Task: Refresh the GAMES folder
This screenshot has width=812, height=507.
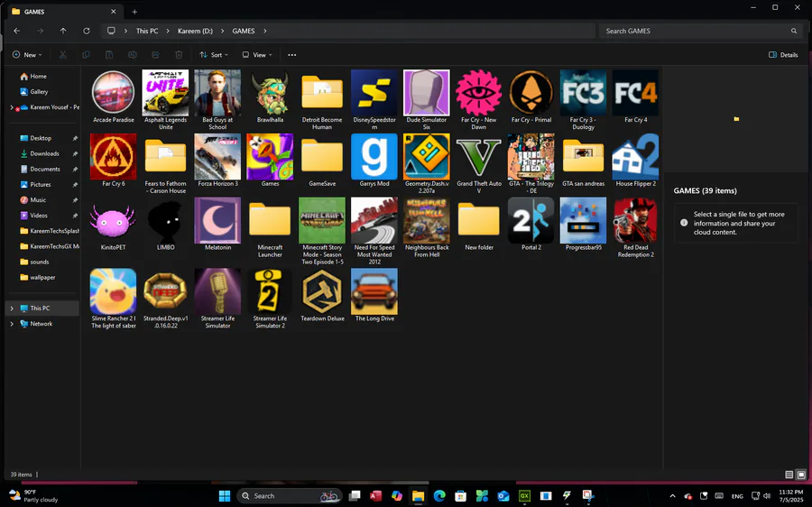Action: click(86, 31)
